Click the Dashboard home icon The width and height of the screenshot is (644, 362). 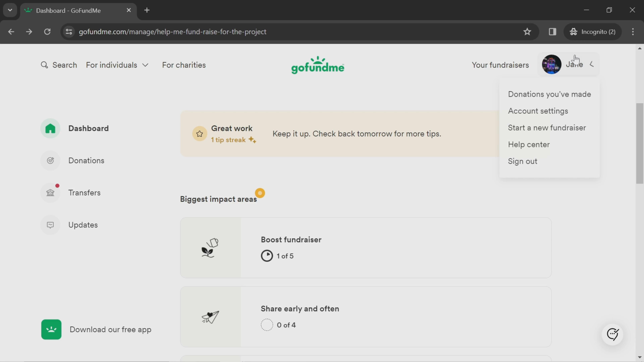[x=50, y=128]
